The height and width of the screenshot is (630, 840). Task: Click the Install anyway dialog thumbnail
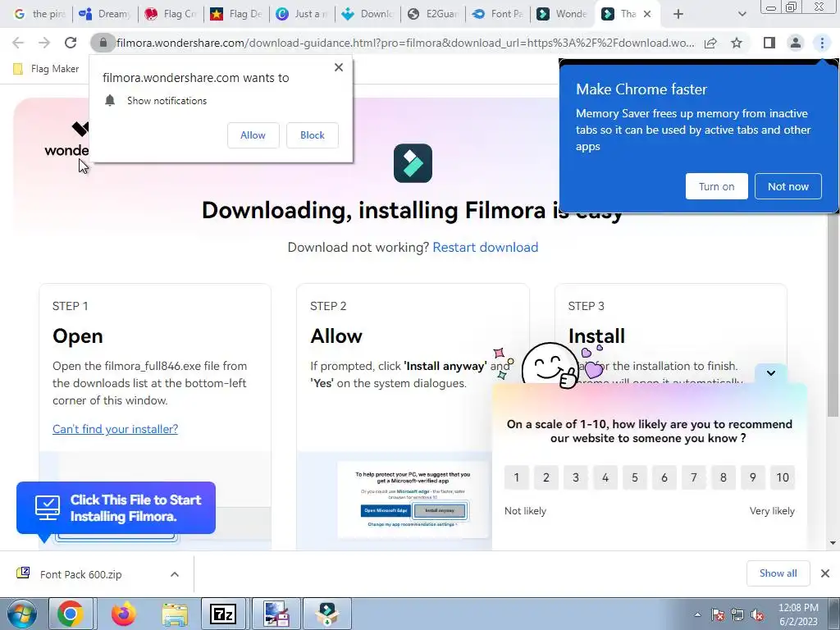click(413, 499)
